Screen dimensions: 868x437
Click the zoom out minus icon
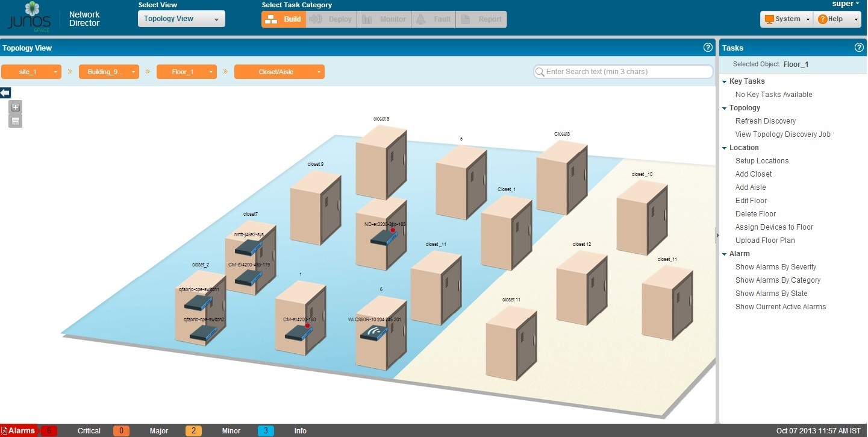[x=16, y=121]
